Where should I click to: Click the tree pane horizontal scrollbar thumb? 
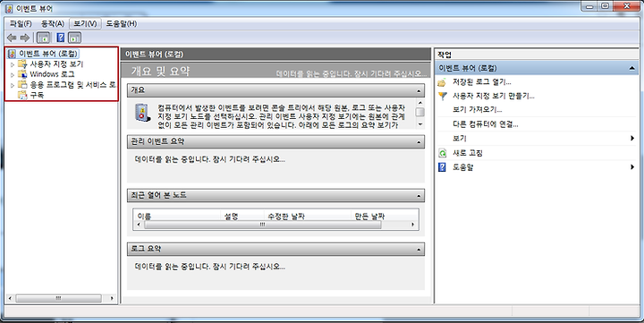tap(58, 298)
